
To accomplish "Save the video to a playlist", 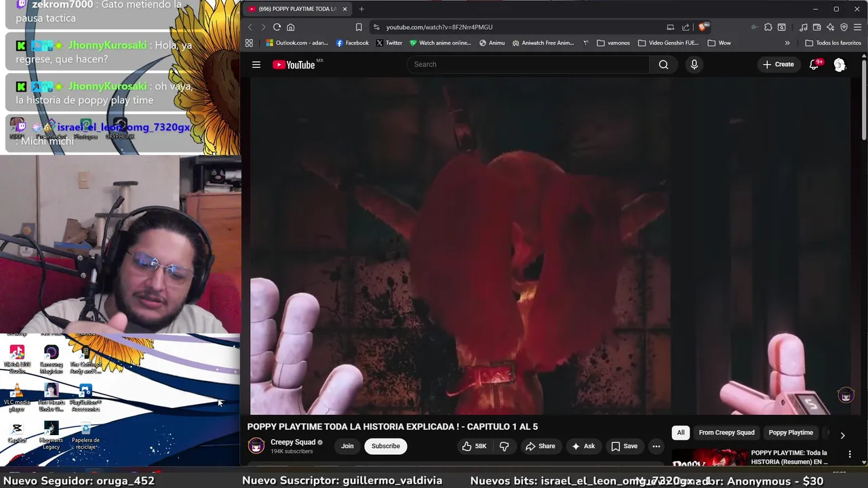I will click(x=624, y=446).
